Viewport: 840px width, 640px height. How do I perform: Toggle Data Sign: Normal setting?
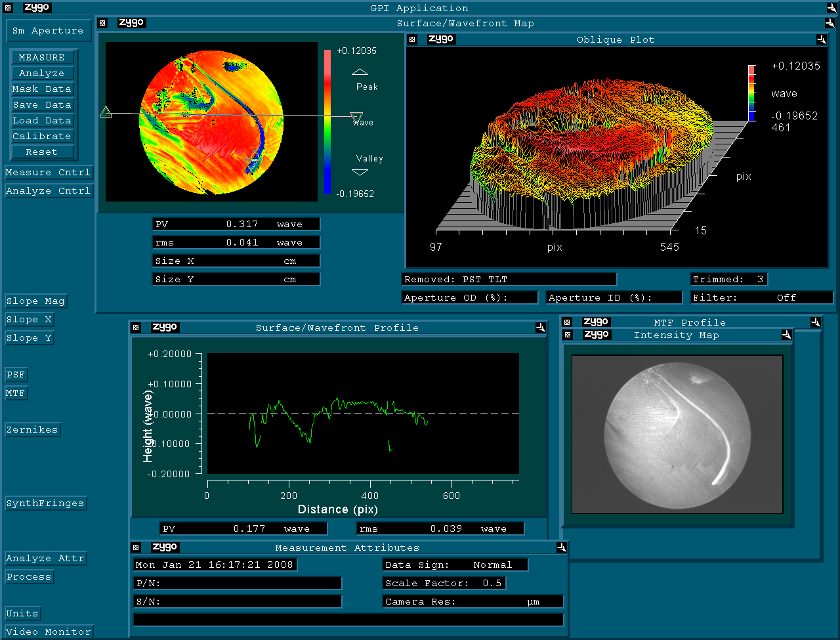(x=455, y=565)
